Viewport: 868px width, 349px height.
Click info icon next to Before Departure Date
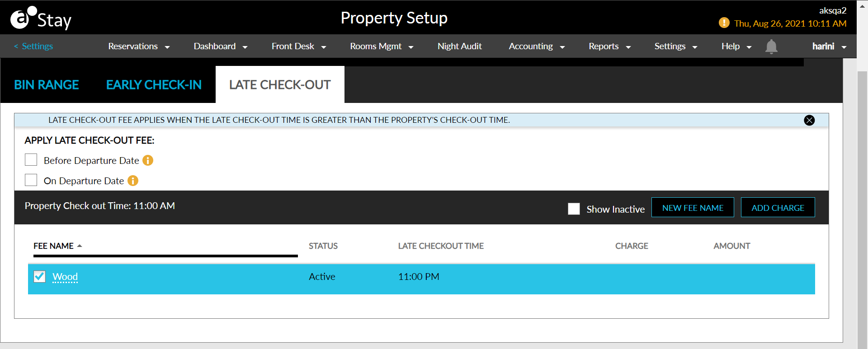pos(148,160)
